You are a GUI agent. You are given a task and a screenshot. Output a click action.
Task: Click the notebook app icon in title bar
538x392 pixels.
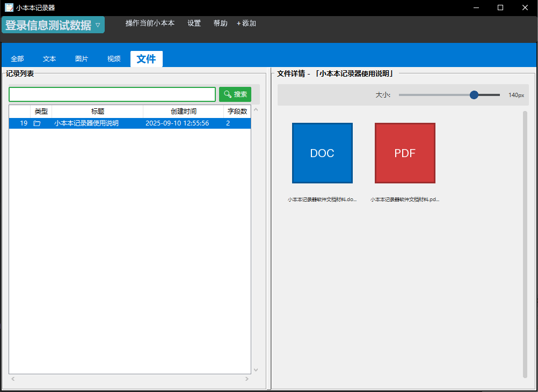[x=9, y=8]
